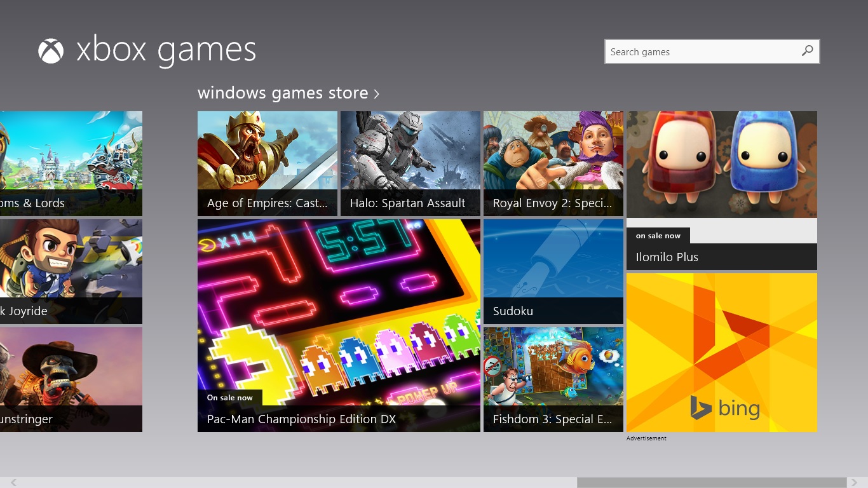Open the Kingdoms & Lords tile
The height and width of the screenshot is (488, 868).
pyautogui.click(x=71, y=164)
